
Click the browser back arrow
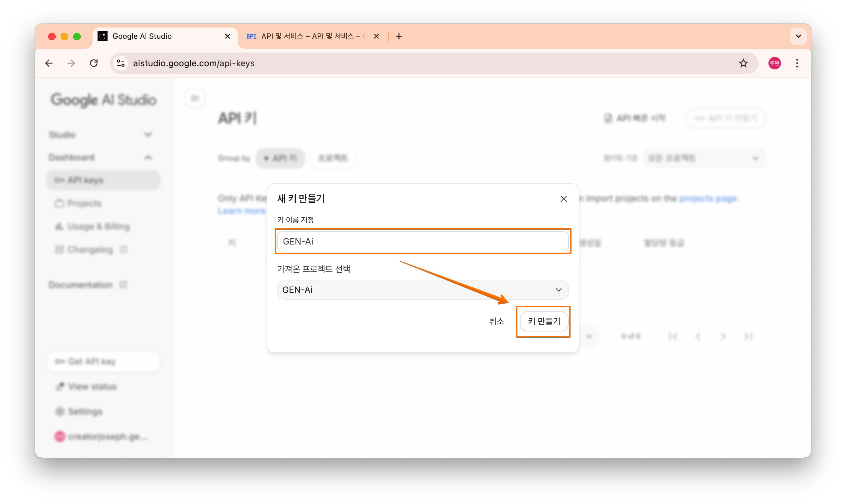point(49,63)
